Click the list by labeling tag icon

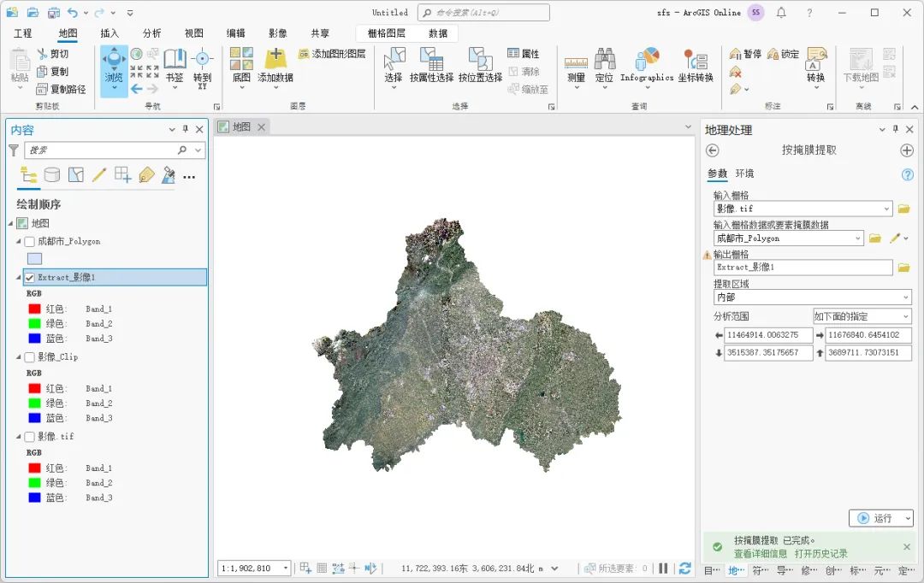point(146,175)
